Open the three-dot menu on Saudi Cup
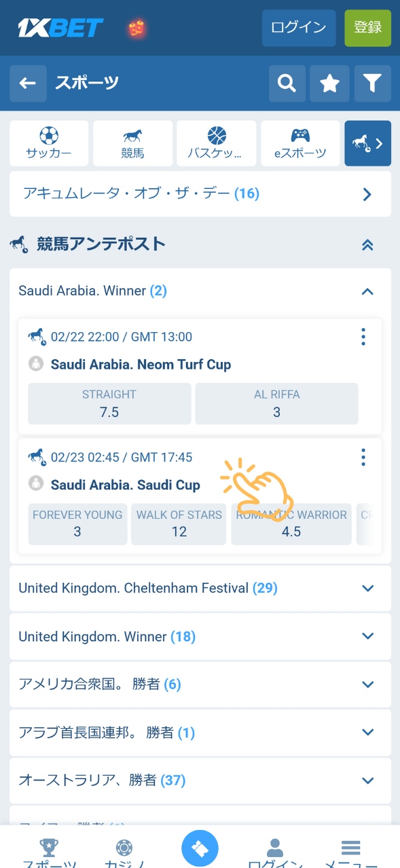Image resolution: width=400 pixels, height=868 pixels. [363, 457]
